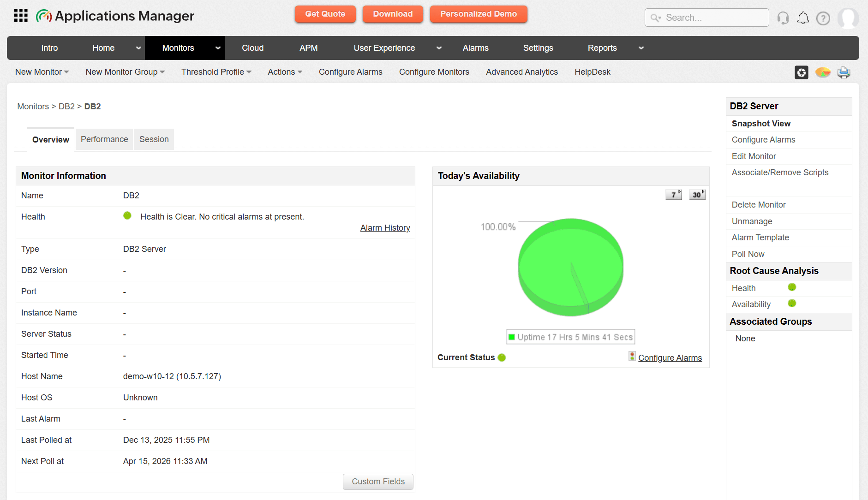This screenshot has height=500, width=868.
Task: Open the Actions dropdown
Action: click(285, 72)
